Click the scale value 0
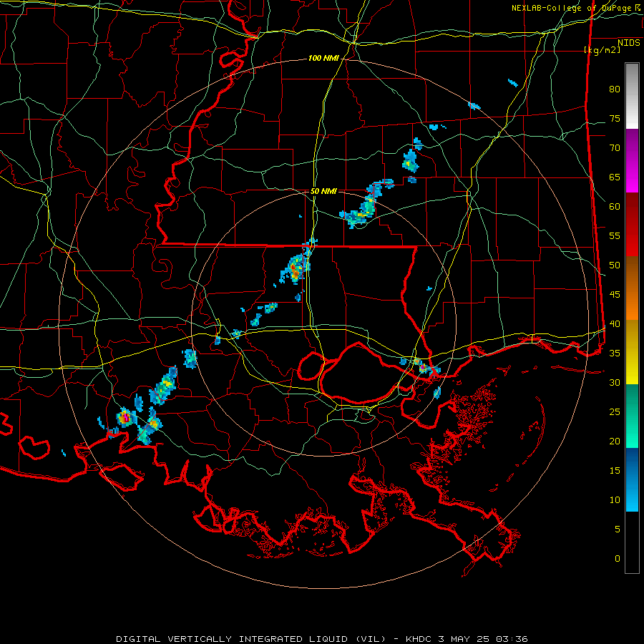This screenshot has height=644, width=644. [x=618, y=559]
